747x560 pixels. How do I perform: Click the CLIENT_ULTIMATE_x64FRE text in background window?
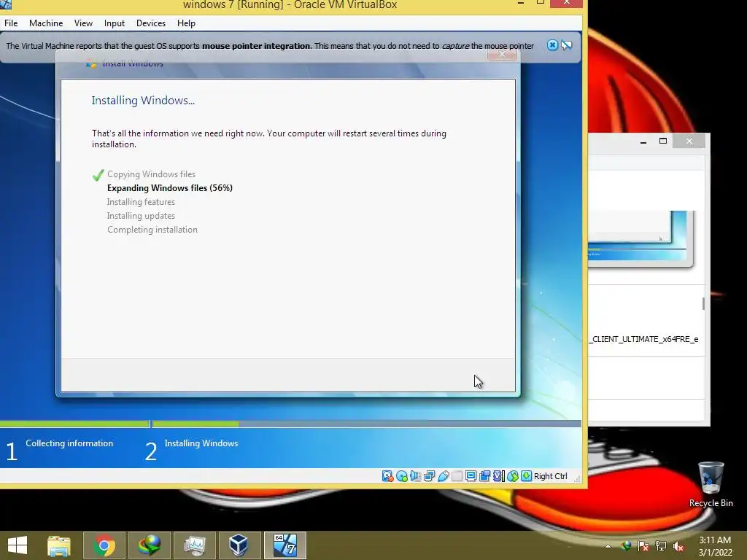[x=644, y=339]
